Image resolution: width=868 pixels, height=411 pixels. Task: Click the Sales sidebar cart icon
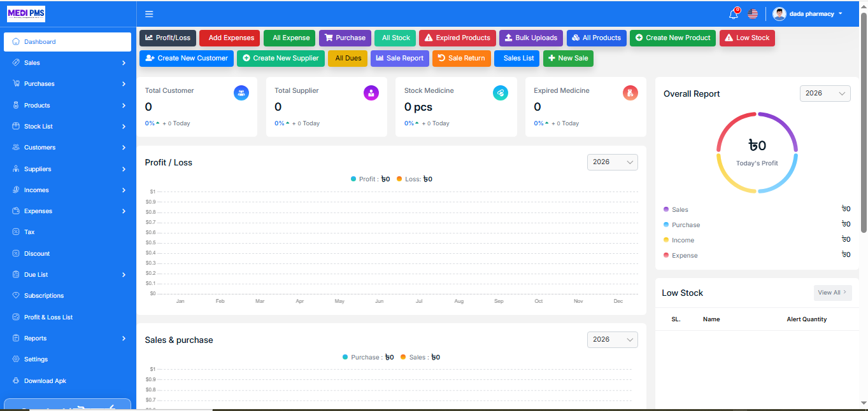pyautogui.click(x=16, y=63)
